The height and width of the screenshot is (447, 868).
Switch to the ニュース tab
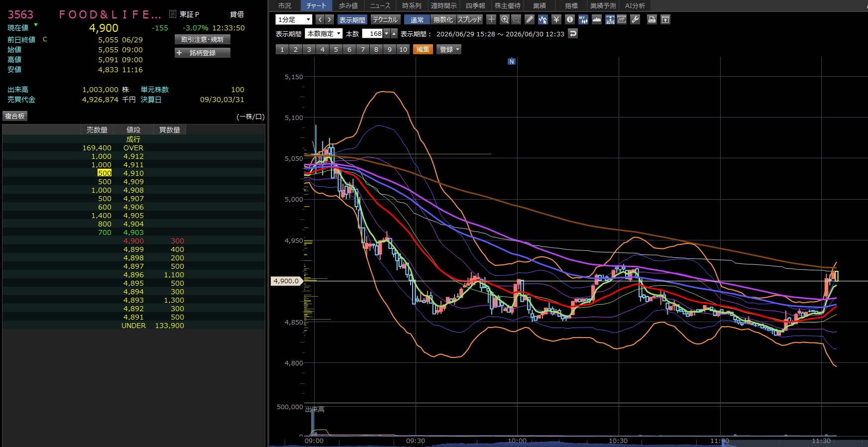point(380,5)
